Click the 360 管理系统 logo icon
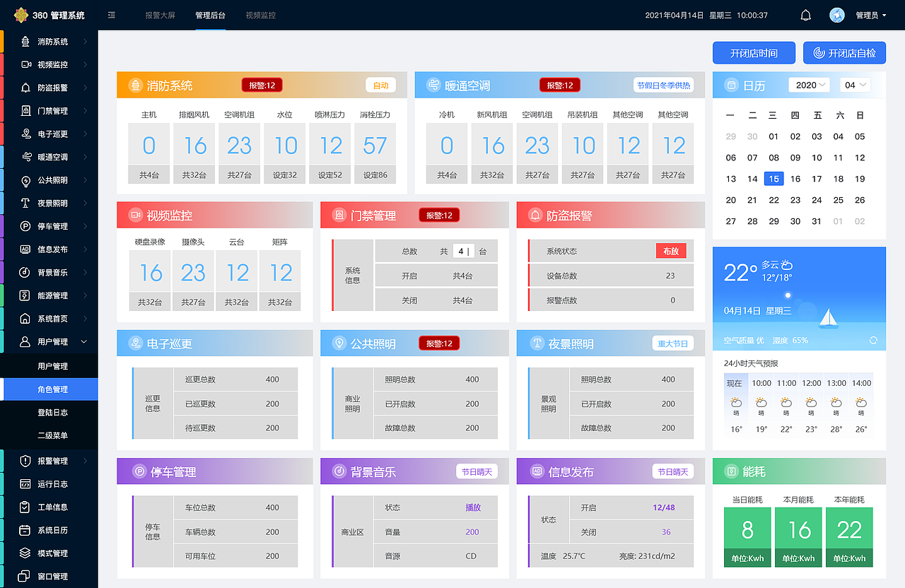Viewport: 905px width, 588px height. click(21, 15)
